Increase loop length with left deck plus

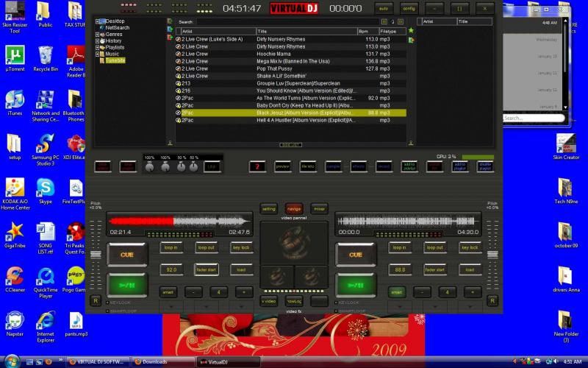pos(244,291)
